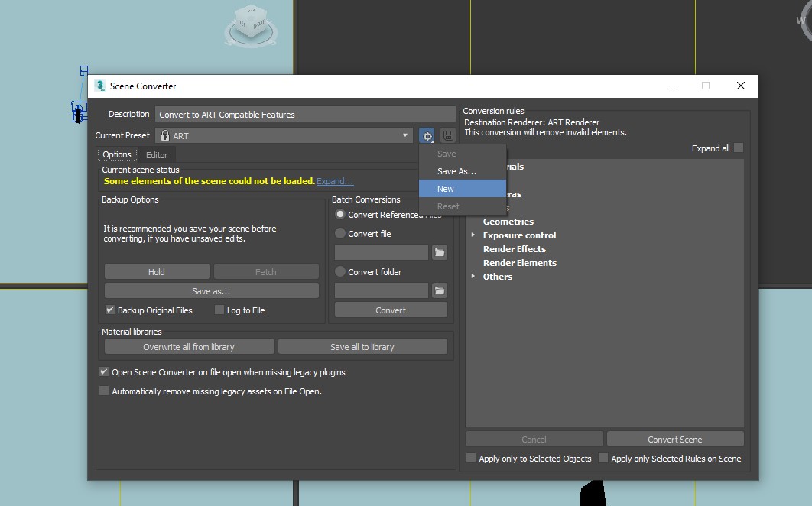
Task: Select the blue camera object in viewport
Action: coord(78,112)
